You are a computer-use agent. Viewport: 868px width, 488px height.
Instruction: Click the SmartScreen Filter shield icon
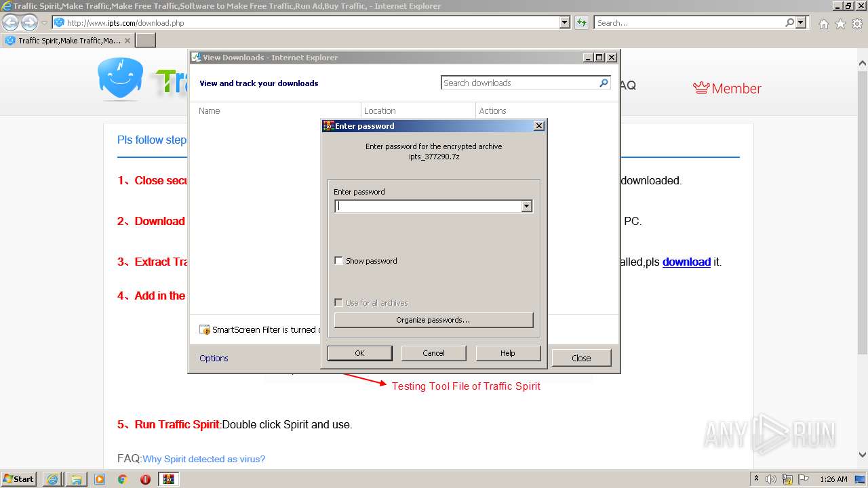coord(204,330)
